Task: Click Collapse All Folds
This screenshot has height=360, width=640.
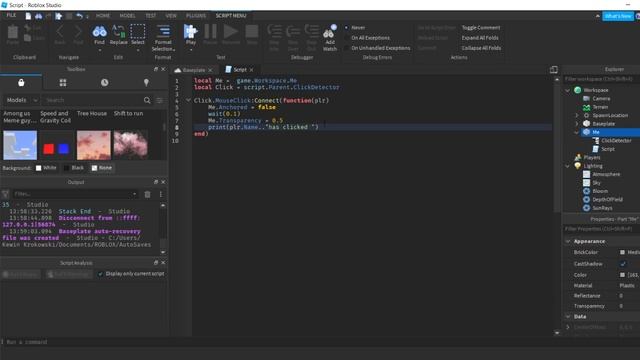Action: tap(481, 48)
